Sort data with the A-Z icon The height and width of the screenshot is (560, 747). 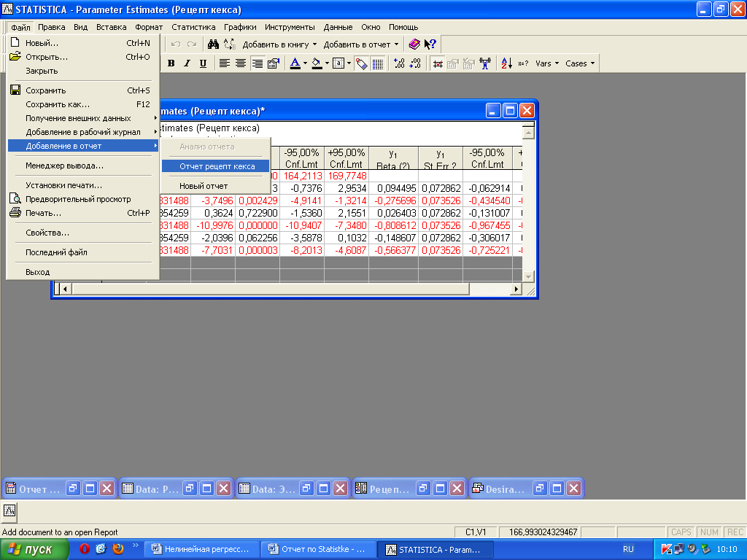point(506,63)
